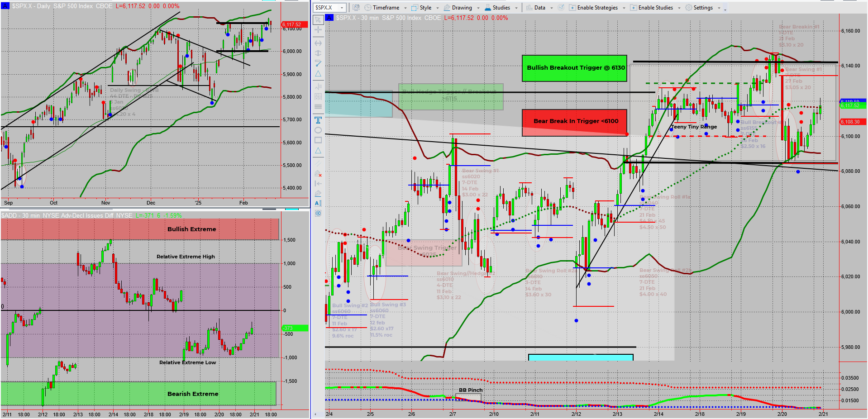Screen dimensions: 868x419
Task: Click the clock icon on Timeframe
Action: pos(367,8)
